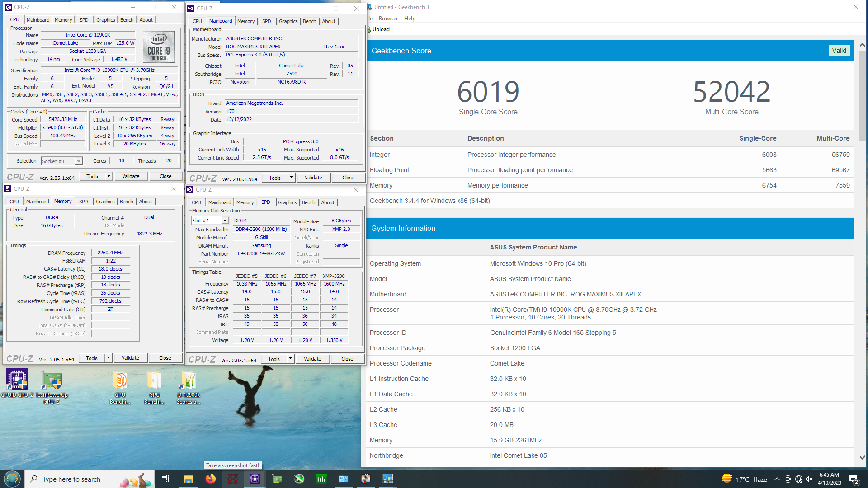Click part number F4-3200C14-8GTZKW

click(261, 253)
